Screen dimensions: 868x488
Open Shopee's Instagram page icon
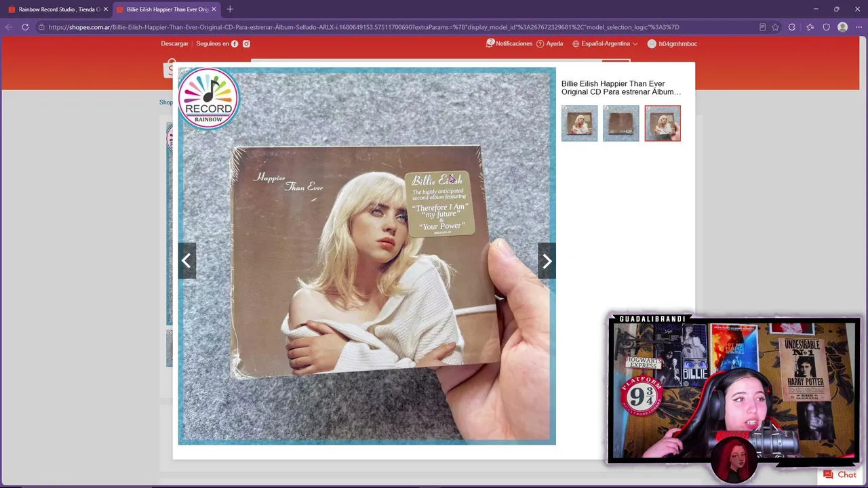(246, 43)
